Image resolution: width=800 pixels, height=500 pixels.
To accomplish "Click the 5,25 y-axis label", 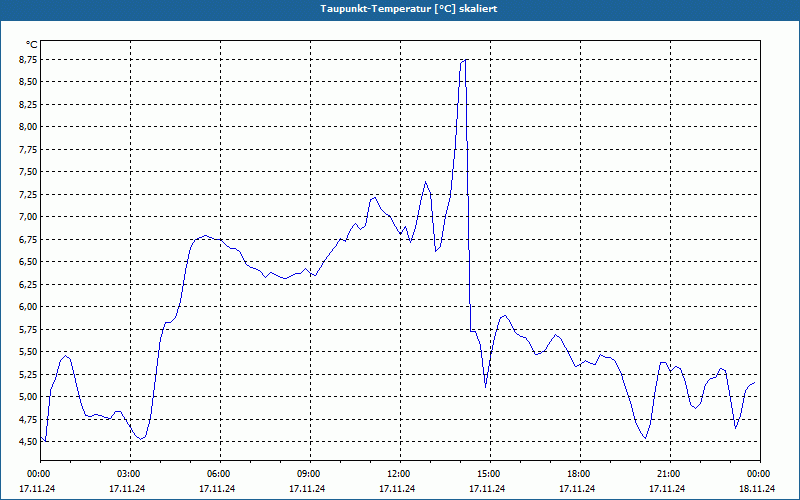I will [29, 374].
